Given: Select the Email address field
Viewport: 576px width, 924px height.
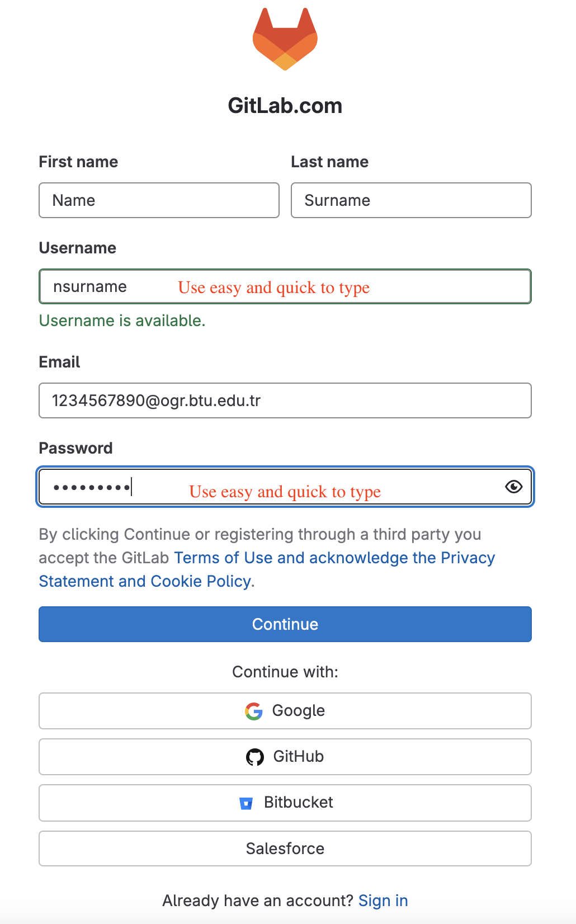Looking at the screenshot, I should [285, 400].
